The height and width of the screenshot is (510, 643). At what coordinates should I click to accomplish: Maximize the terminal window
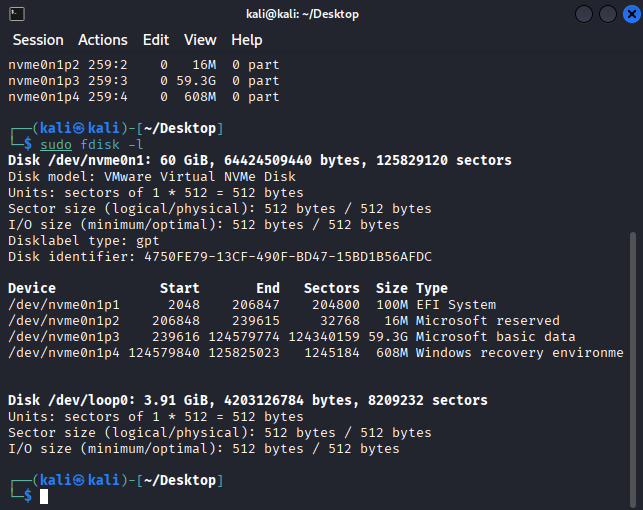click(x=607, y=14)
